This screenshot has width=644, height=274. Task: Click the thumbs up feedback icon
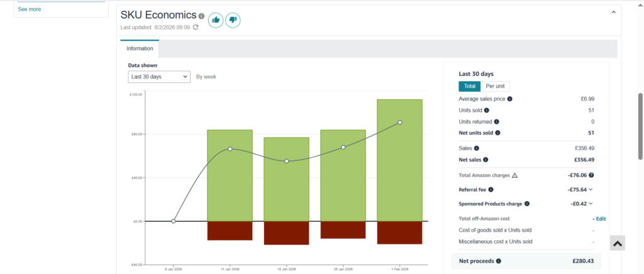coord(216,20)
